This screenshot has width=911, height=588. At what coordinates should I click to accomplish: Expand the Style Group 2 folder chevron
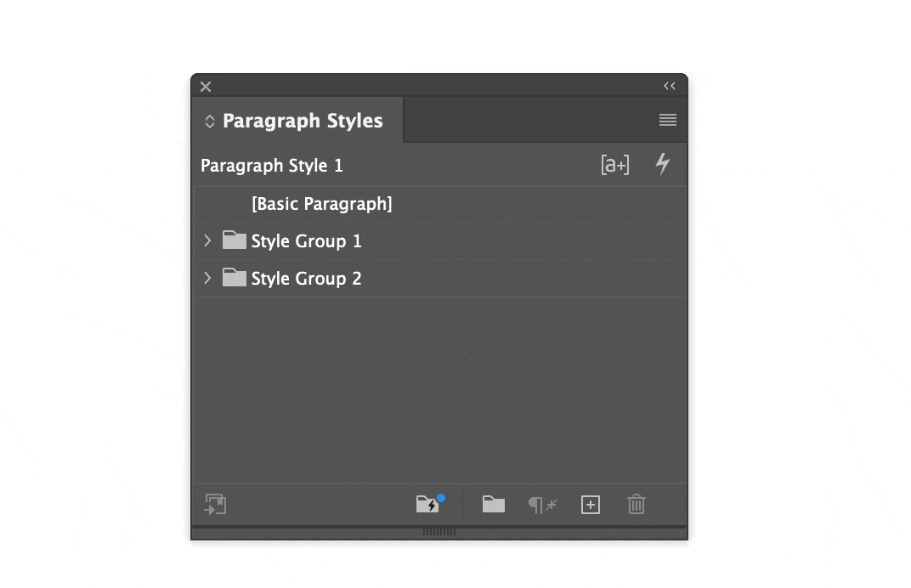click(207, 278)
